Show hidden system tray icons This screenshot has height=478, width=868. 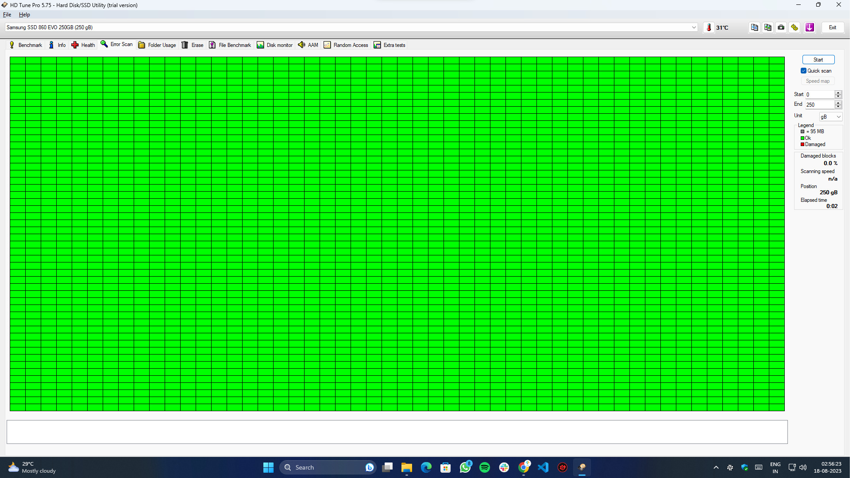click(716, 467)
